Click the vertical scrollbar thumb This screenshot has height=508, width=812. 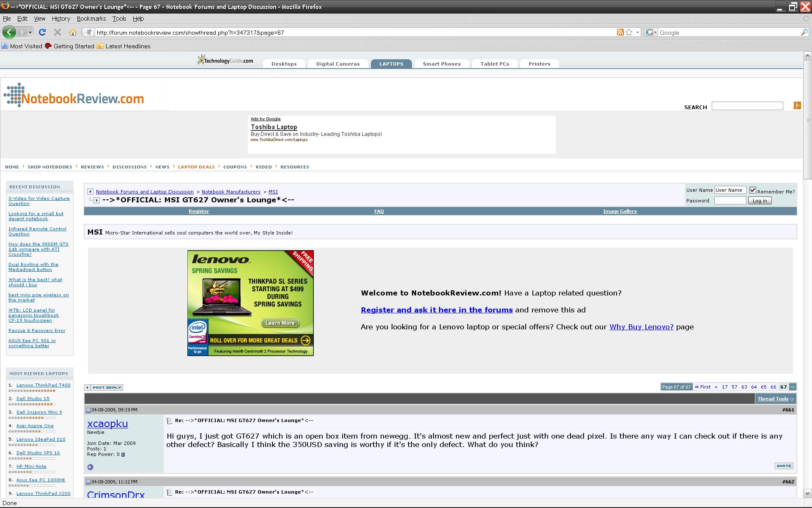[x=807, y=119]
